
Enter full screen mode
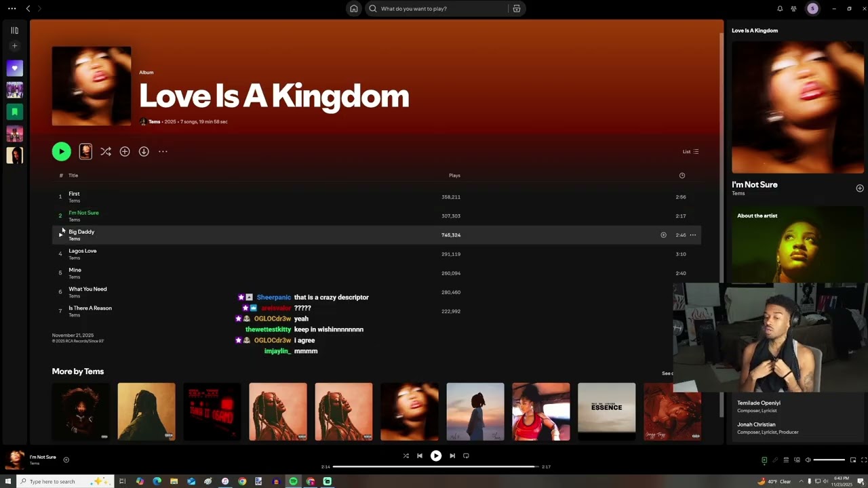pos(863,460)
